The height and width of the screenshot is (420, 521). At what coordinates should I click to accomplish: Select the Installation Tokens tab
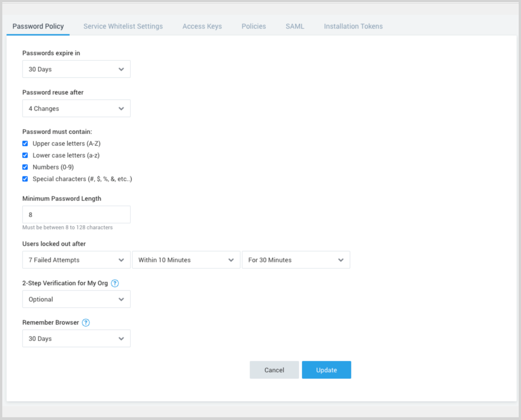(x=353, y=26)
